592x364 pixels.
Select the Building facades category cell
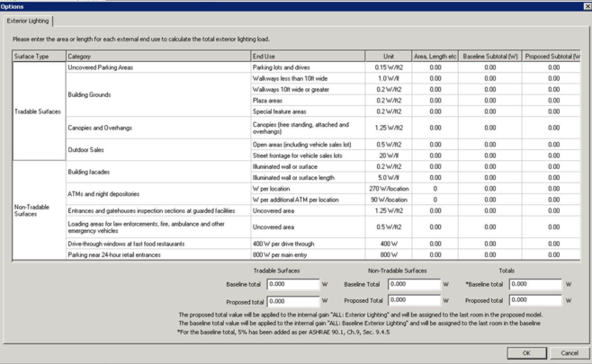click(x=158, y=172)
